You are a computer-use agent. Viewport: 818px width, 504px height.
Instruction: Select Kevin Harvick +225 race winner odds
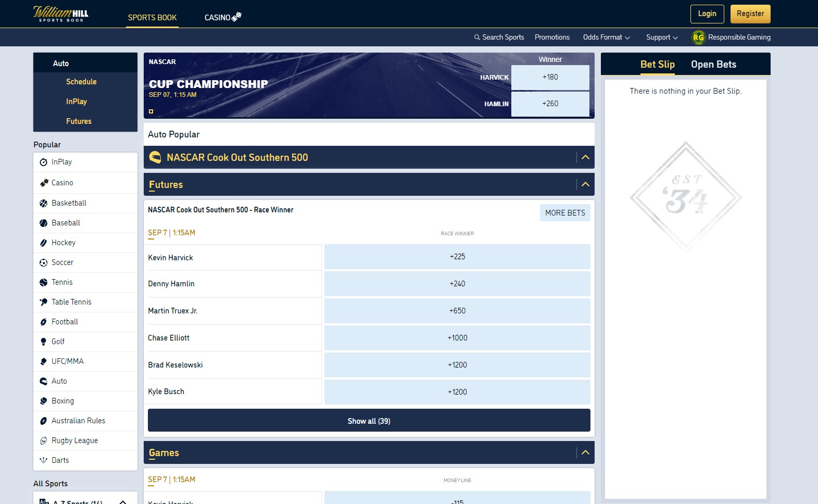[x=457, y=257]
